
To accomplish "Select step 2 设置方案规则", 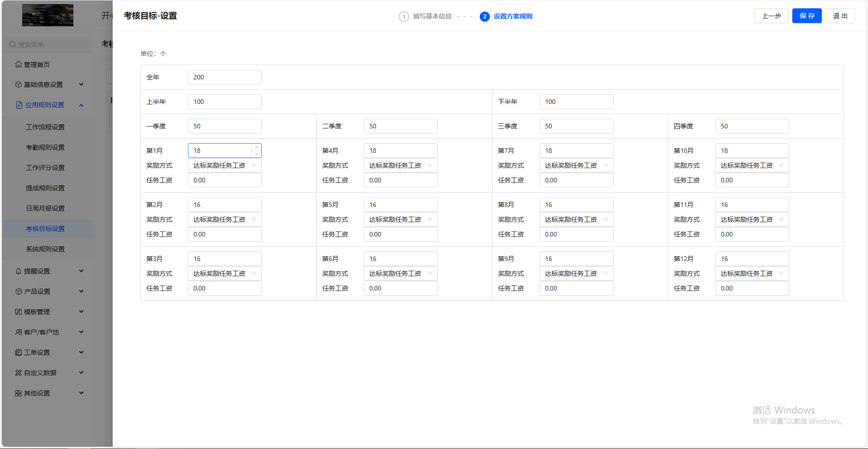I will 506,17.
